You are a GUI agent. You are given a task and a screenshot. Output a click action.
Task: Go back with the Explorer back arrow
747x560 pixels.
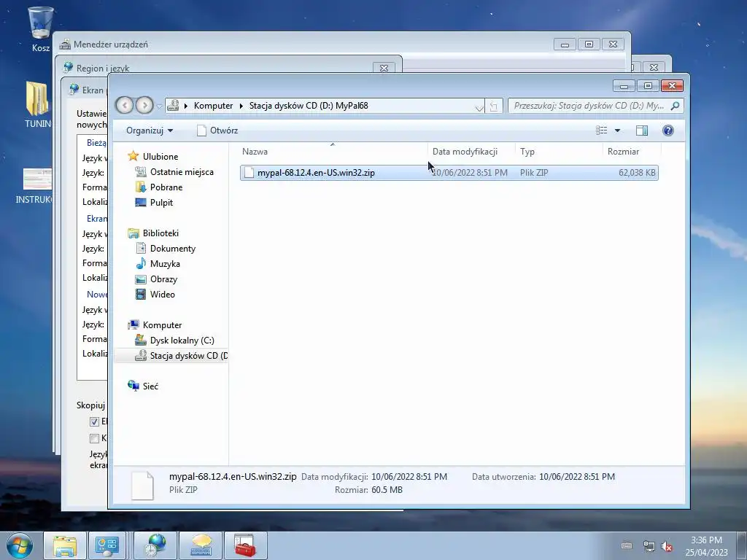[x=125, y=105]
